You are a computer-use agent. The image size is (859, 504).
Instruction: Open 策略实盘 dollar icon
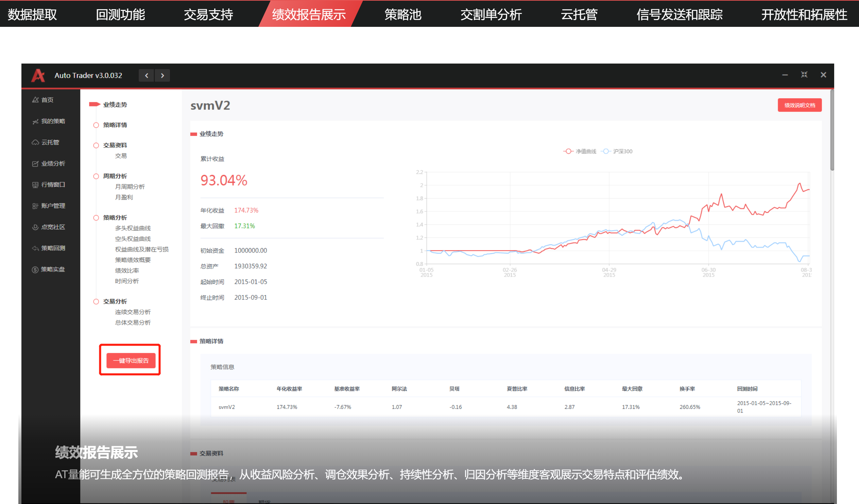pos(35,270)
